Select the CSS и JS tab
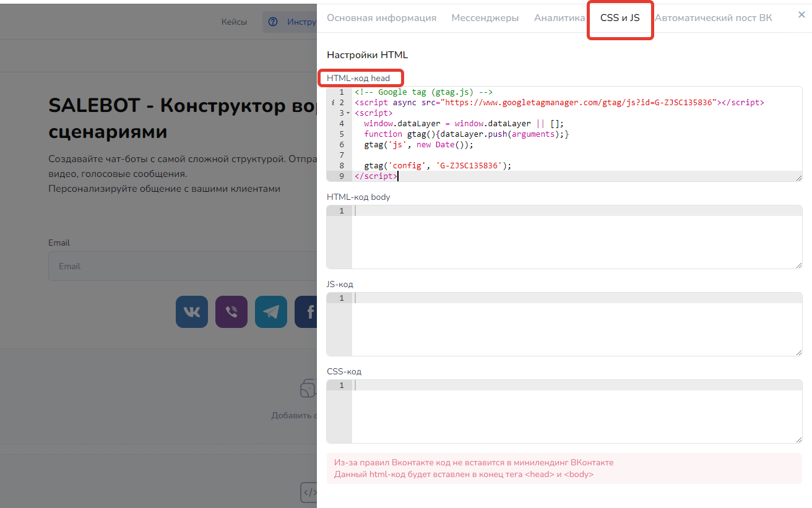 (x=620, y=18)
